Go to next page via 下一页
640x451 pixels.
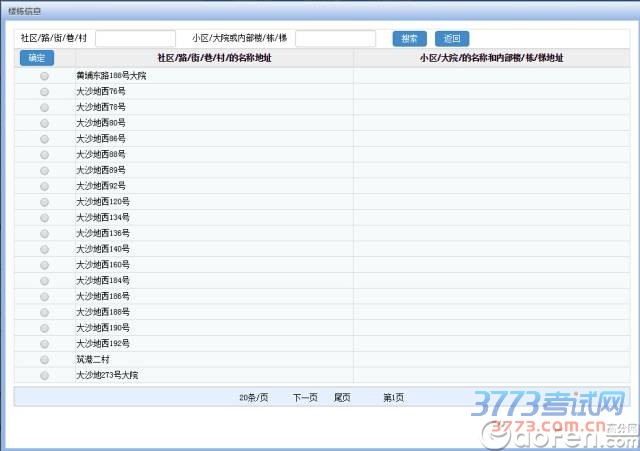305,398
